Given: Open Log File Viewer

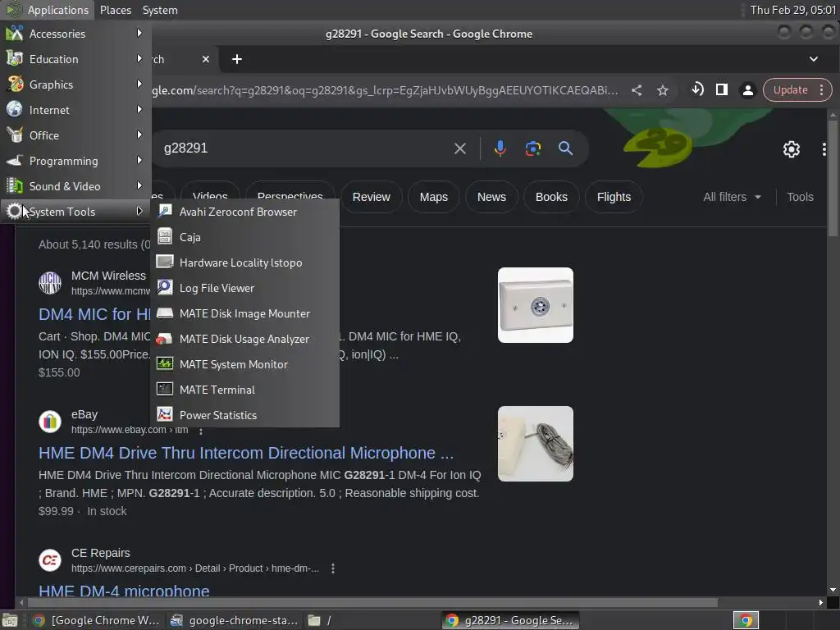Looking at the screenshot, I should 244,288.
